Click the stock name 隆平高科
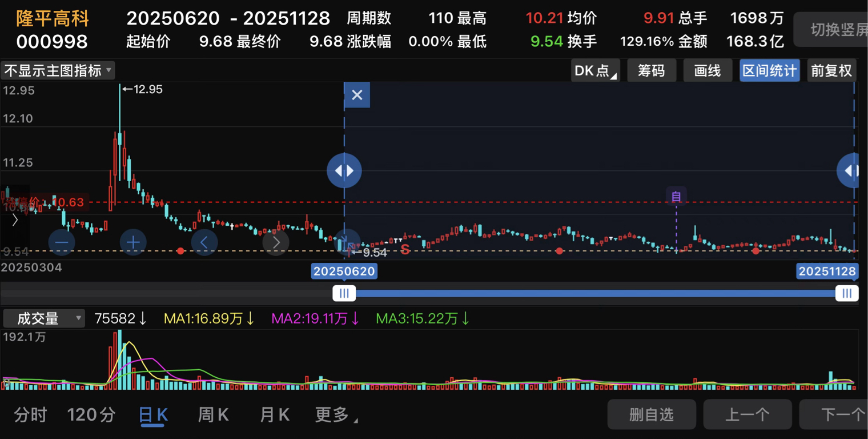The height and width of the screenshot is (439, 868). [53, 18]
